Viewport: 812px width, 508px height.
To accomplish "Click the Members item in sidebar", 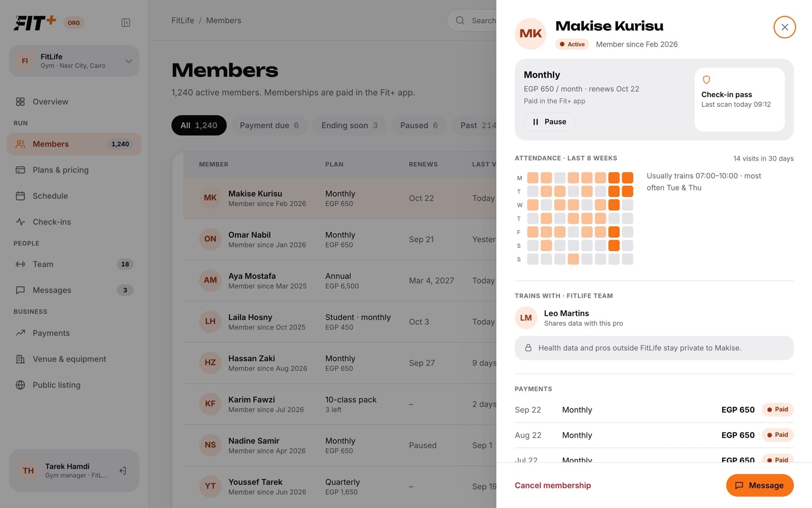I will (x=74, y=144).
